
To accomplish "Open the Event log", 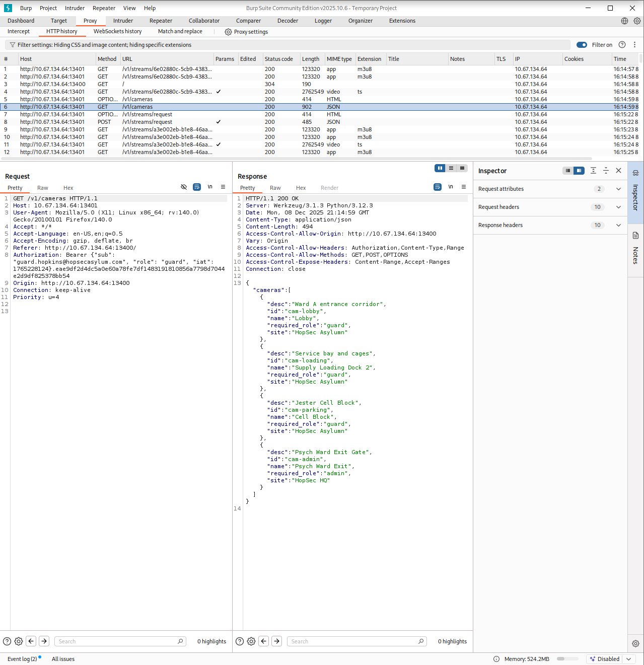I will (x=22, y=659).
